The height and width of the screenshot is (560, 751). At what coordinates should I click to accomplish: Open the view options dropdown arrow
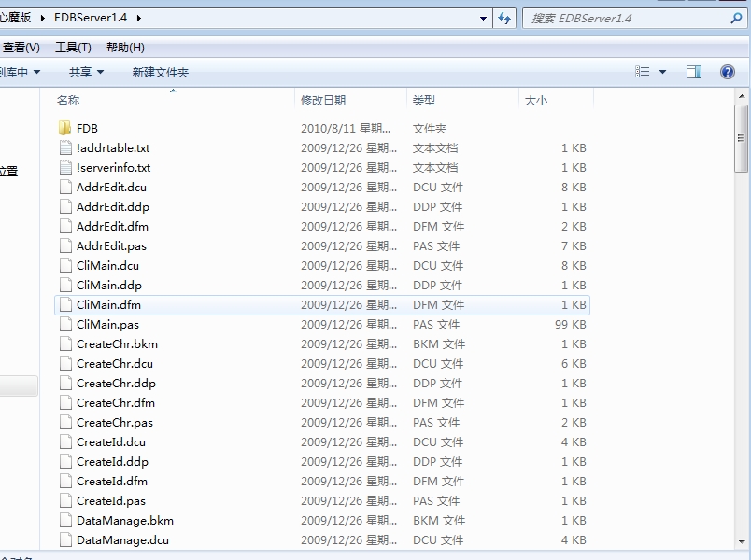[663, 72]
